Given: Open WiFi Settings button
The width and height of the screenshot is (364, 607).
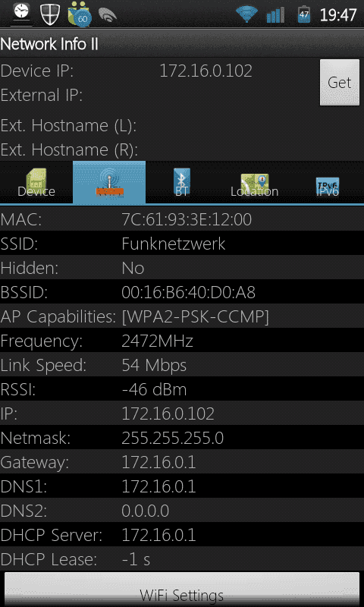Looking at the screenshot, I should click(182, 590).
